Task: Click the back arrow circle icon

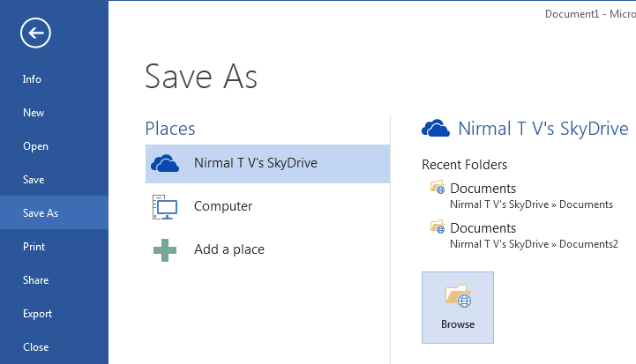Action: pos(35,33)
